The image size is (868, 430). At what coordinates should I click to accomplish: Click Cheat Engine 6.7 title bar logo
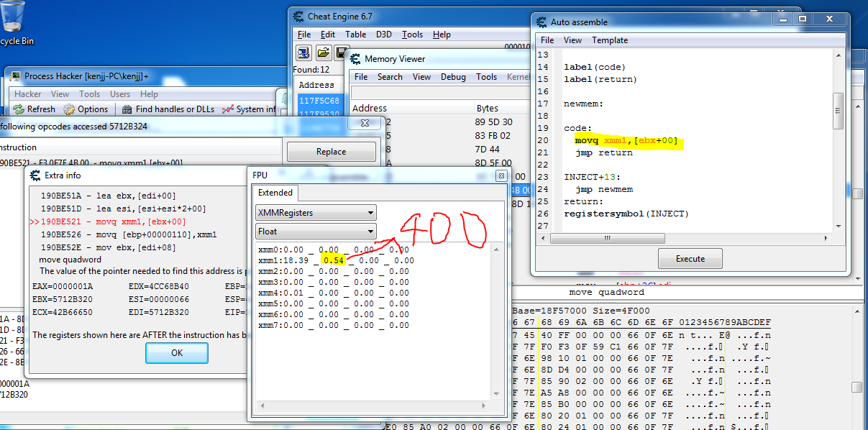[x=298, y=16]
